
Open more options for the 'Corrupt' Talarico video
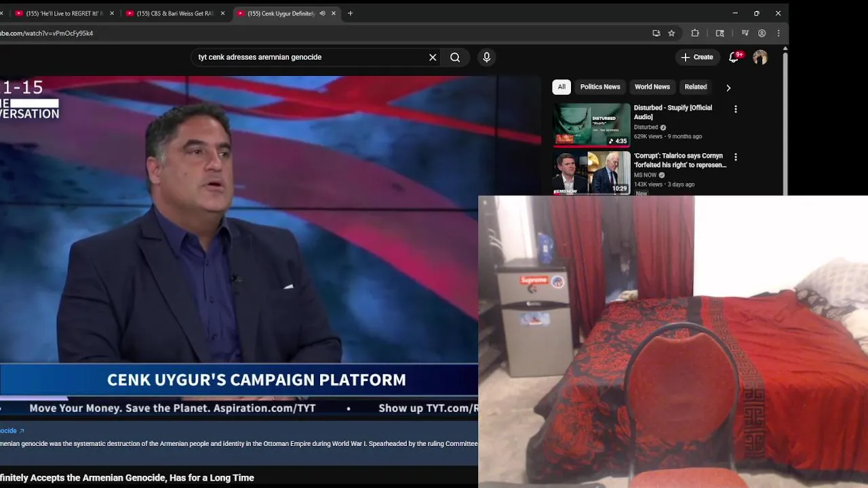click(736, 157)
